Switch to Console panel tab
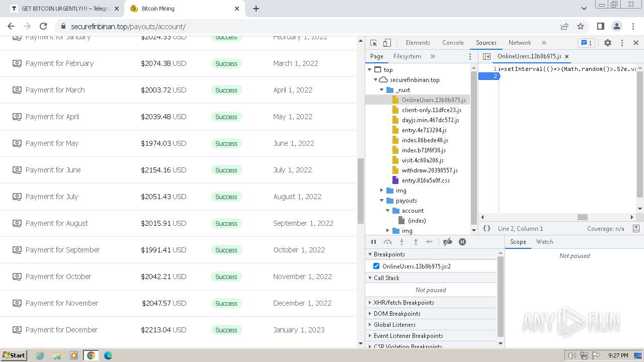The height and width of the screenshot is (362, 644). (453, 43)
